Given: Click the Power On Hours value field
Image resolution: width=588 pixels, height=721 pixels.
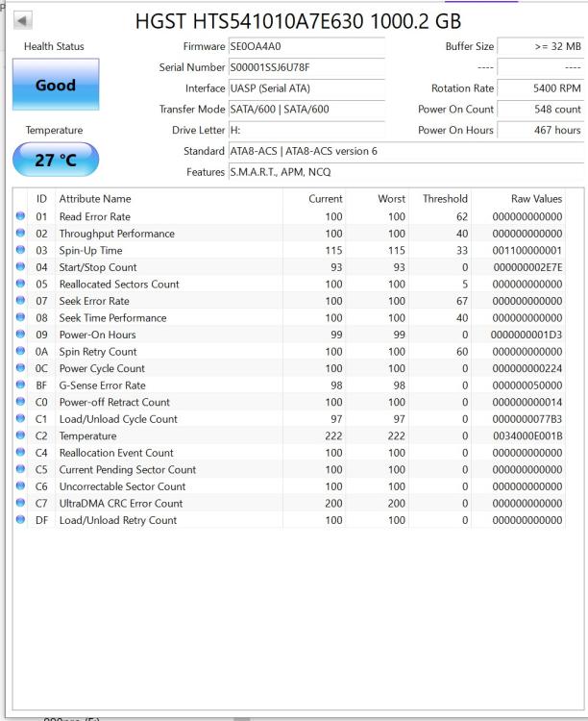Looking at the screenshot, I should pos(541,130).
